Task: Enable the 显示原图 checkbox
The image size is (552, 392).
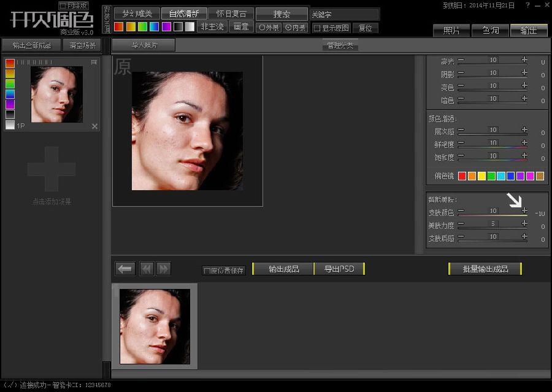Action: (316, 28)
